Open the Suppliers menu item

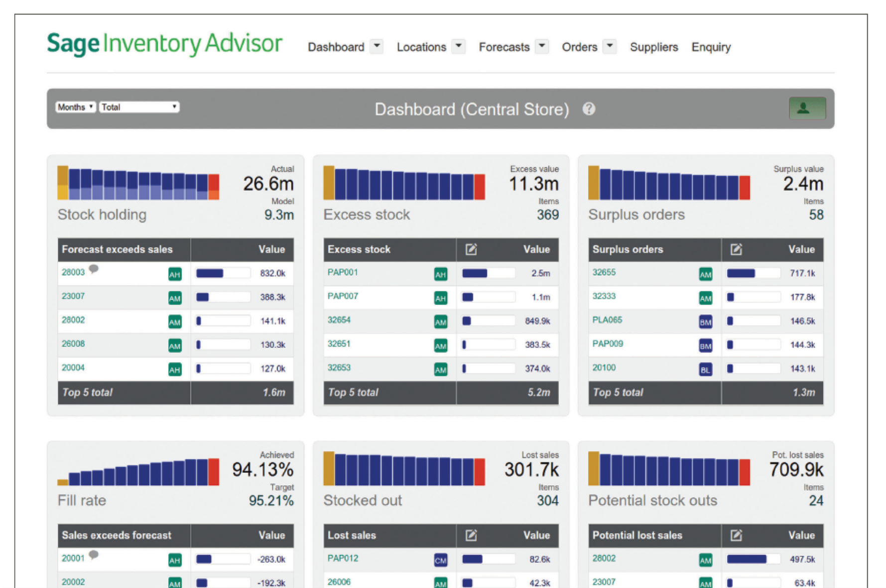coord(653,47)
